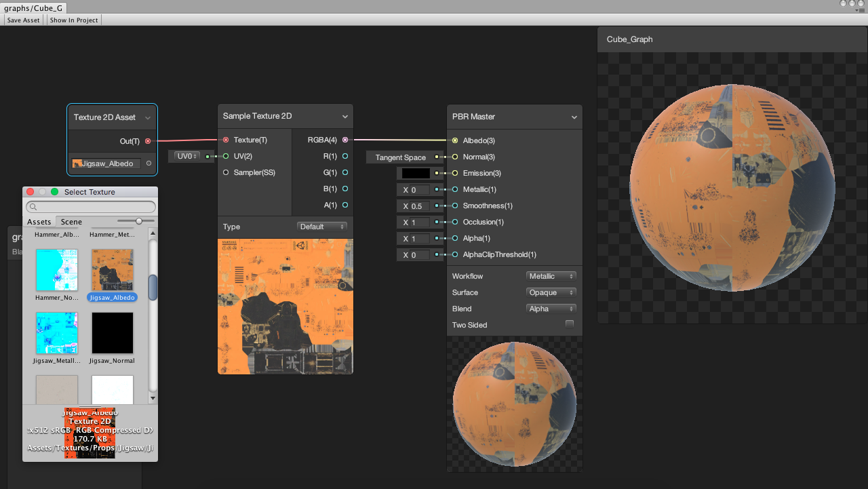The height and width of the screenshot is (489, 868).
Task: Switch to the Assets tab in Select Texture
Action: click(x=39, y=222)
